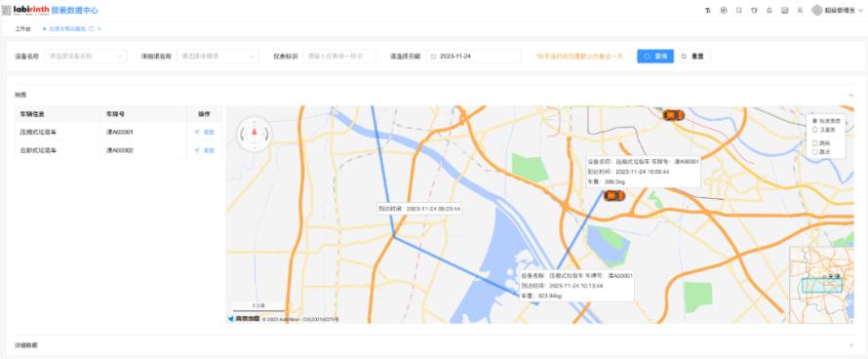The width and height of the screenshot is (868, 359).
Task: Enable the road network checkbox
Action: point(815,143)
